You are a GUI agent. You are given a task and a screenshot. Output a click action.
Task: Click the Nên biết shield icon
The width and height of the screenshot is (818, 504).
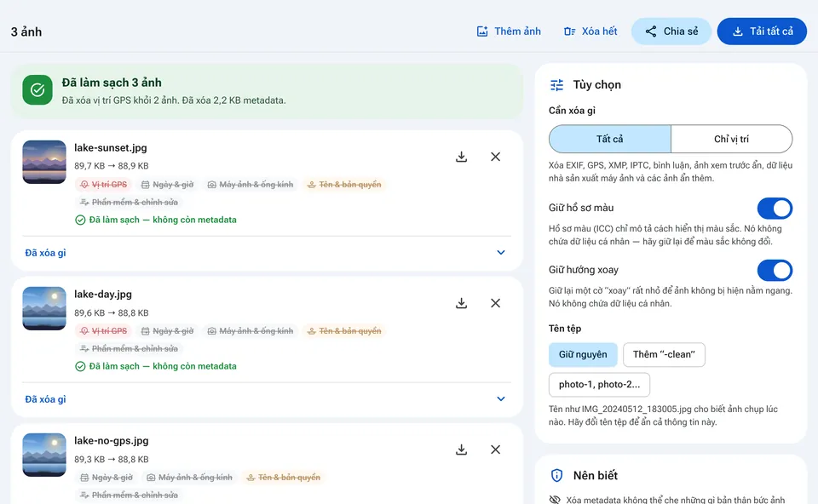click(556, 475)
